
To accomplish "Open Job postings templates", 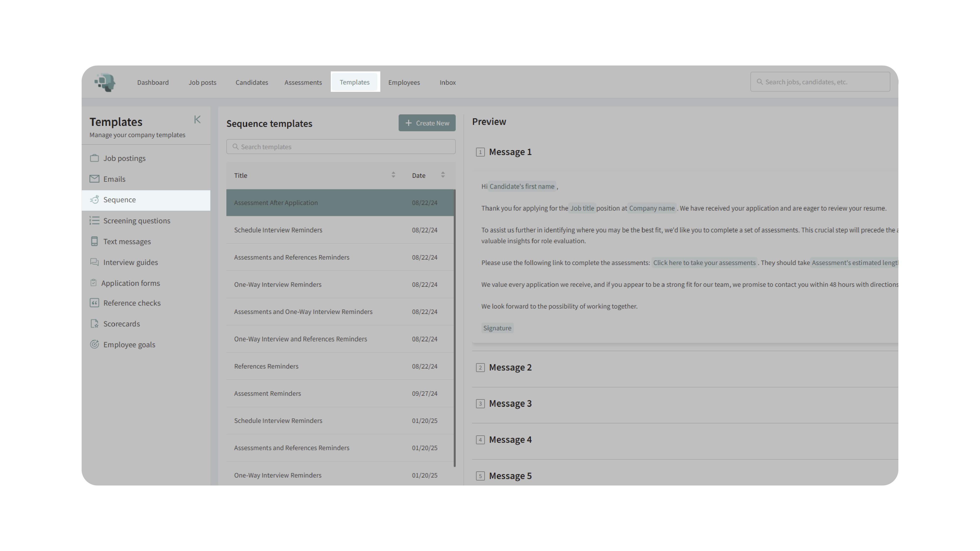I will (x=124, y=158).
